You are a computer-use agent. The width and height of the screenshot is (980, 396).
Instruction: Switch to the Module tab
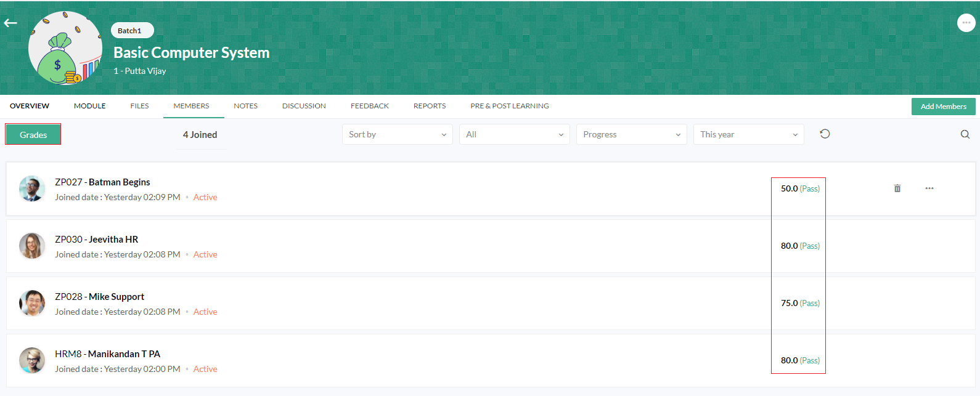[90, 106]
